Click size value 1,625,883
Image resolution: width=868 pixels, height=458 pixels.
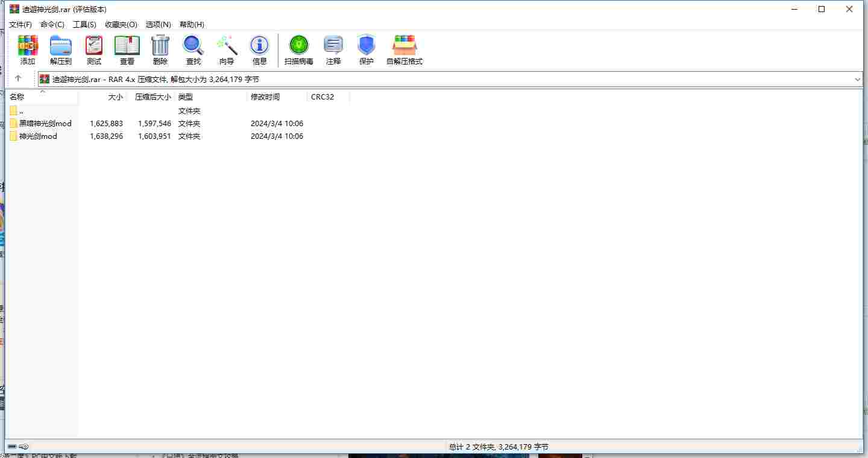[x=106, y=123]
